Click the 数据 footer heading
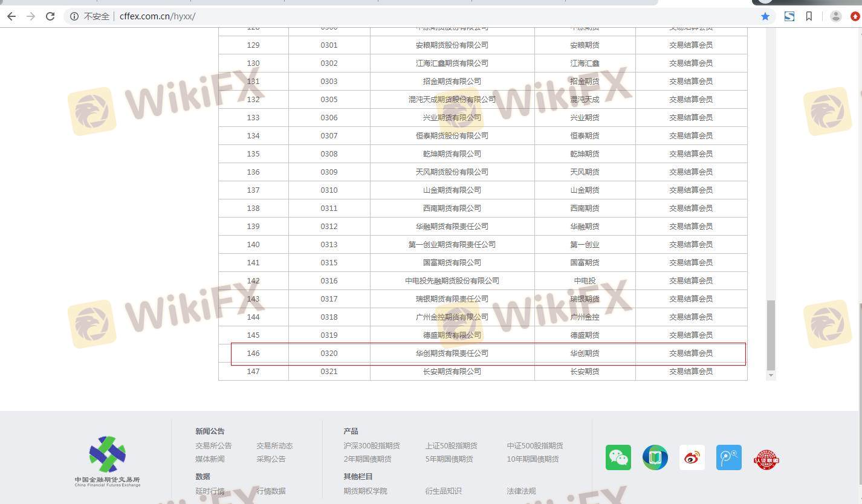The width and height of the screenshot is (862, 504). point(203,476)
